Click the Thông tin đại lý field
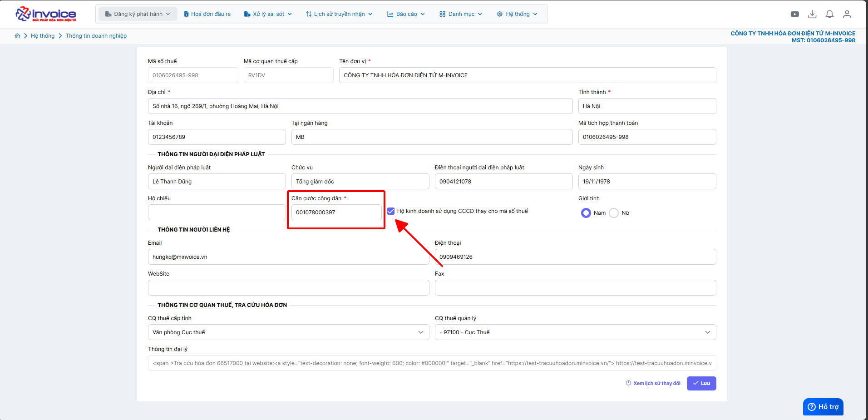The height and width of the screenshot is (420, 868). point(432,363)
